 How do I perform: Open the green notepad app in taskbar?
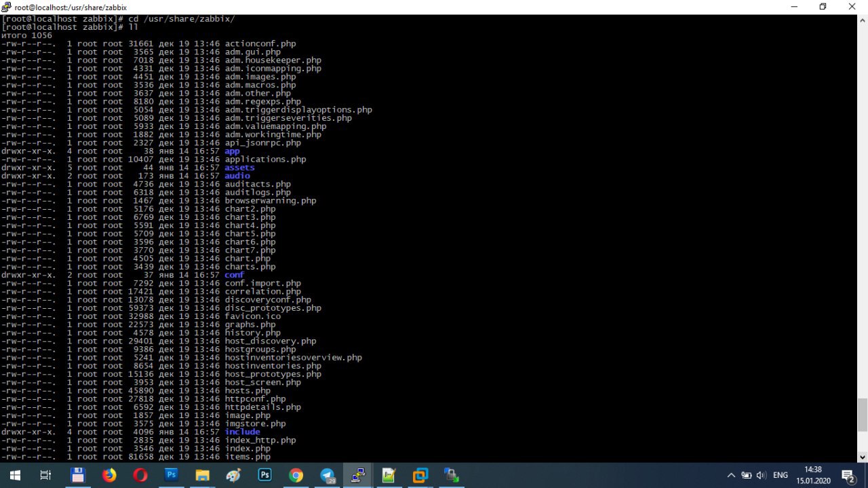point(389,475)
